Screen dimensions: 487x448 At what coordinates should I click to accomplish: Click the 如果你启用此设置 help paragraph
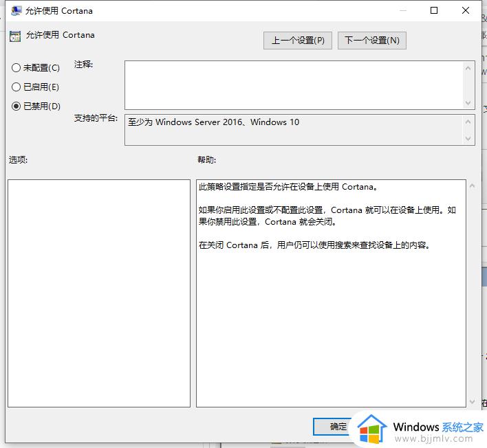[x=327, y=216]
